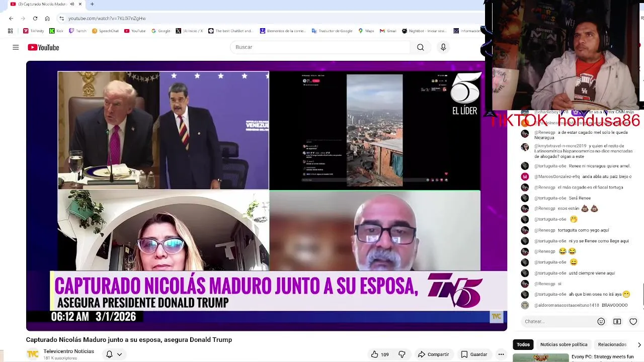
Task: Open the X Inicio bookmark
Action: tap(189, 31)
